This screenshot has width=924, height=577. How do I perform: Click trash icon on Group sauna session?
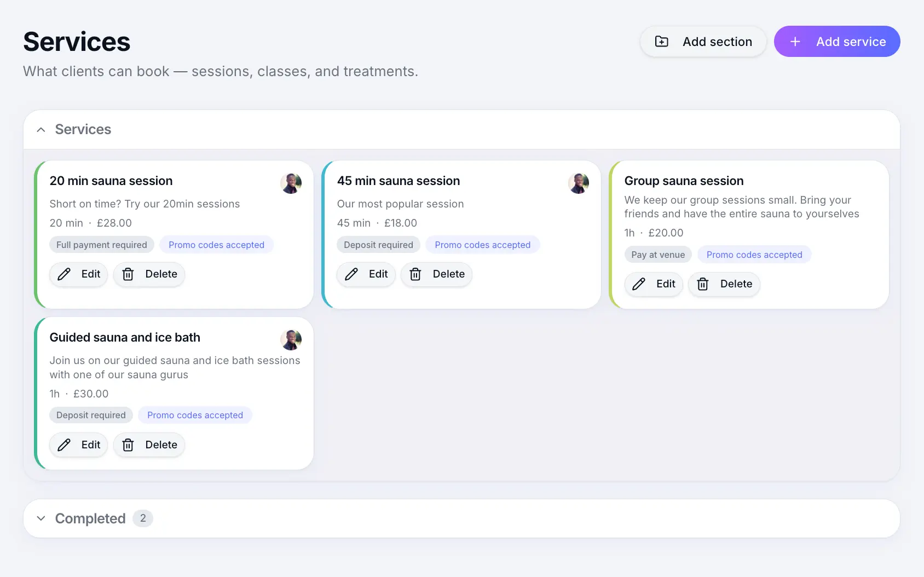[703, 284]
